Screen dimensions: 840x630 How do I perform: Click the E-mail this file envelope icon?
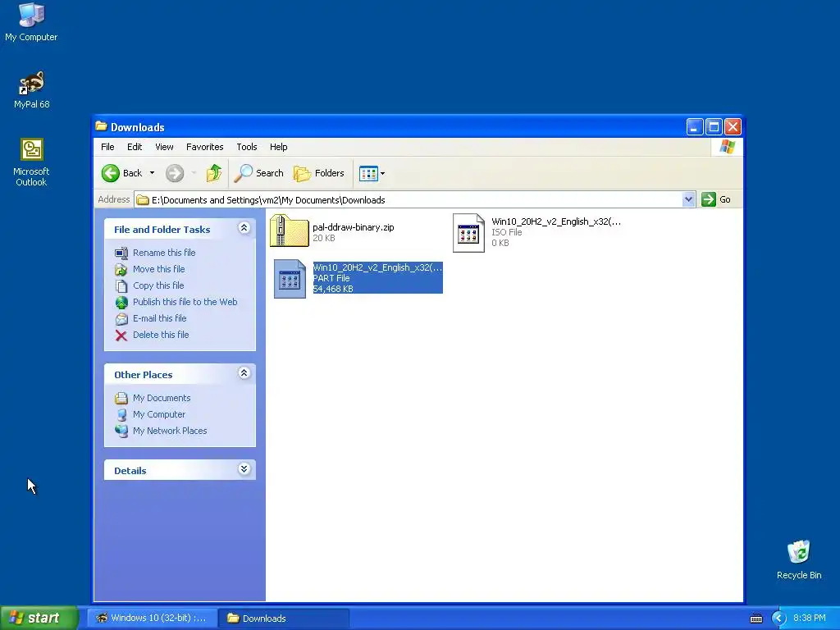click(121, 319)
